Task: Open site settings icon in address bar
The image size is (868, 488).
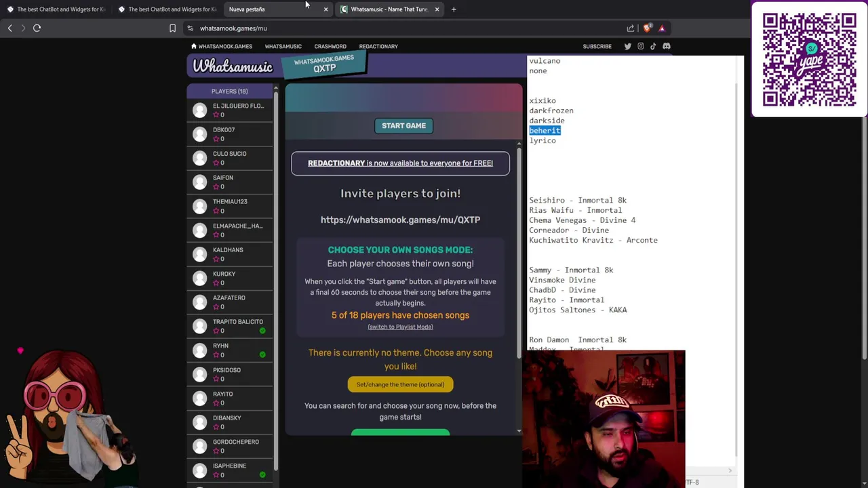Action: point(191,28)
